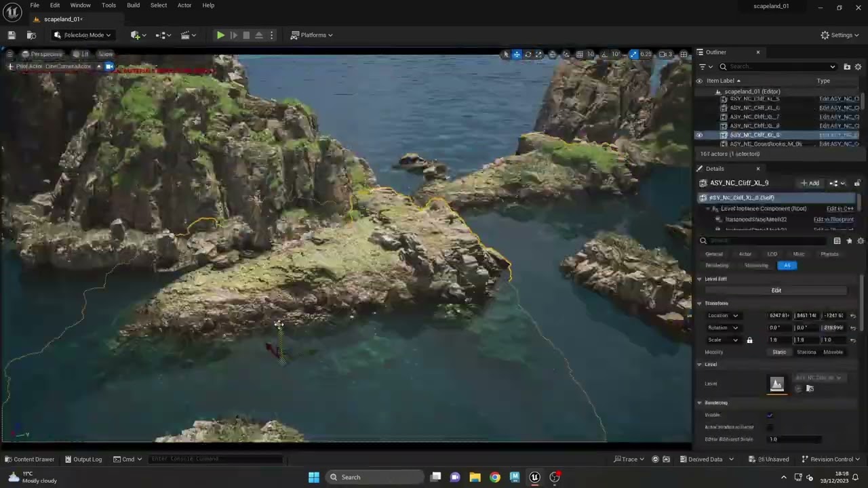Open File Explorer from the taskbar
This screenshot has width=868, height=488.
(475, 477)
